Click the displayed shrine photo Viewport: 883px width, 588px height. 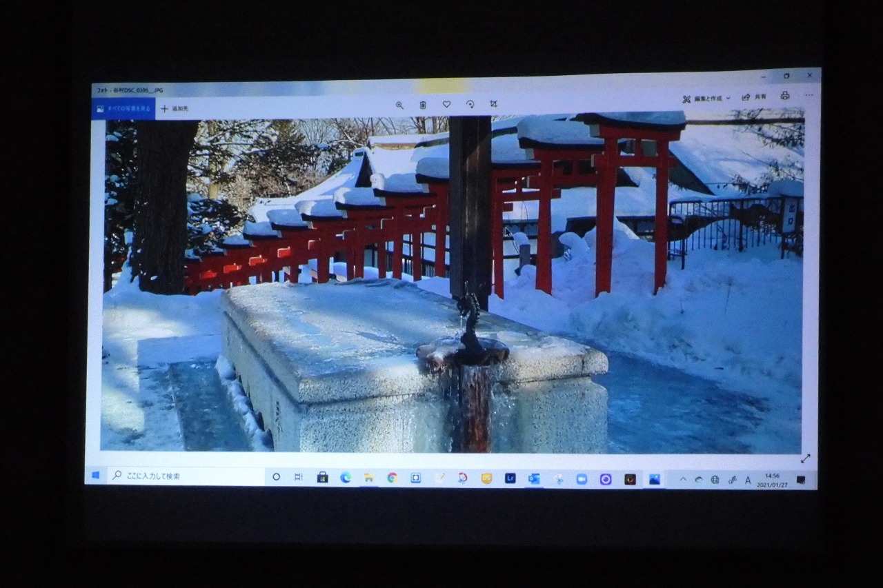click(x=452, y=283)
